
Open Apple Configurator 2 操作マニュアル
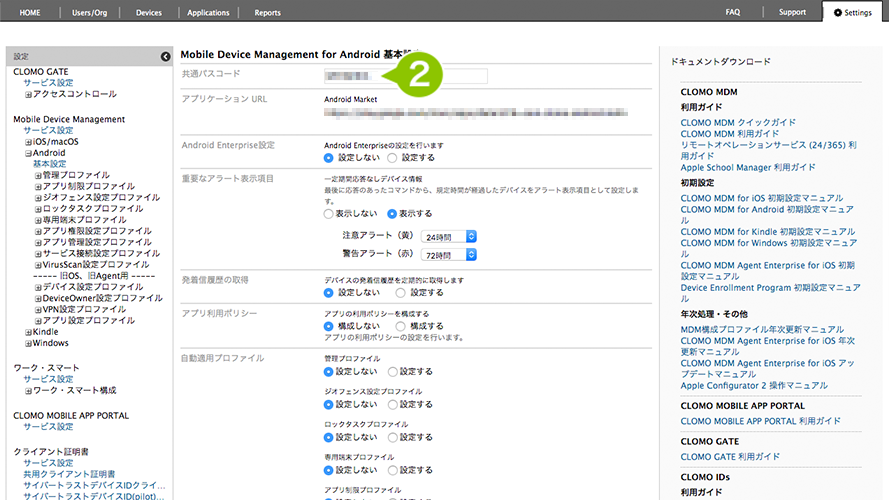click(x=754, y=385)
